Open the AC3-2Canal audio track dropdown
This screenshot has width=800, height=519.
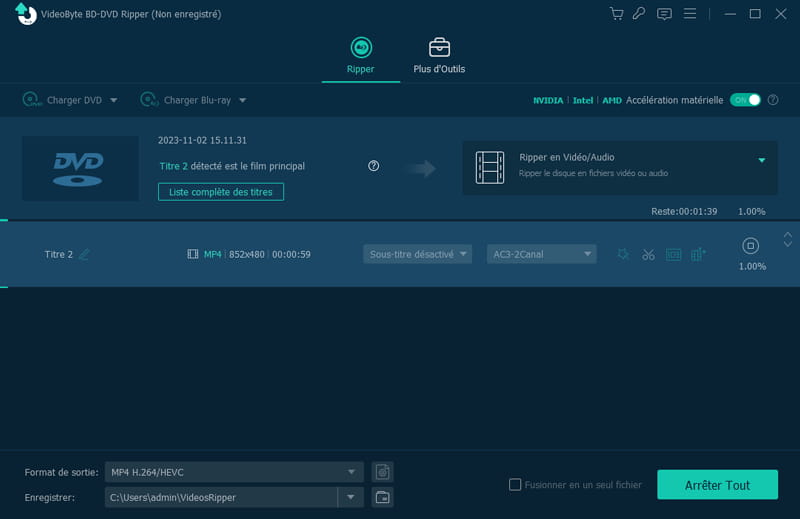541,254
